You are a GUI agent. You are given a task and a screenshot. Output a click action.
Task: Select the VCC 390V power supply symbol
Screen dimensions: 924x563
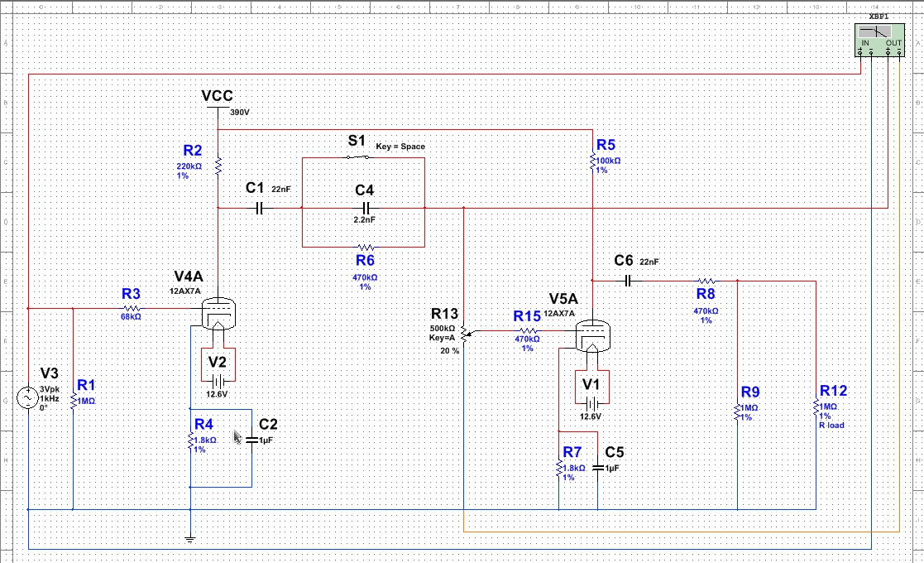pos(217,107)
